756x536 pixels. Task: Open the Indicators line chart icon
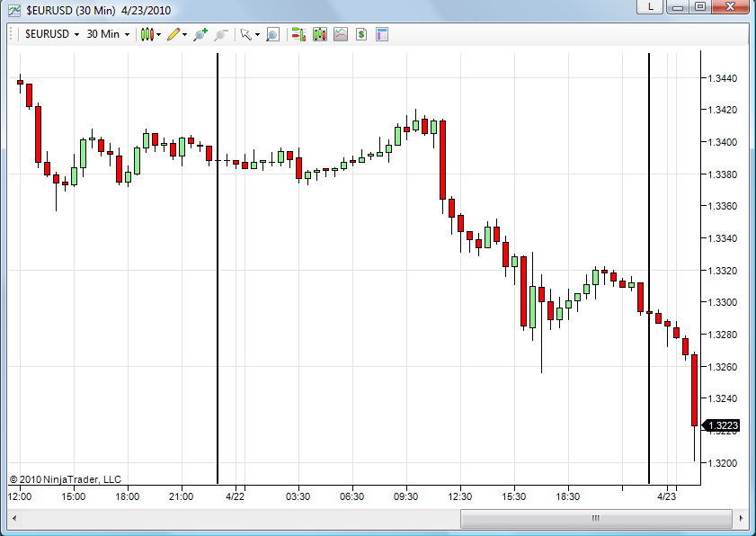point(341,34)
